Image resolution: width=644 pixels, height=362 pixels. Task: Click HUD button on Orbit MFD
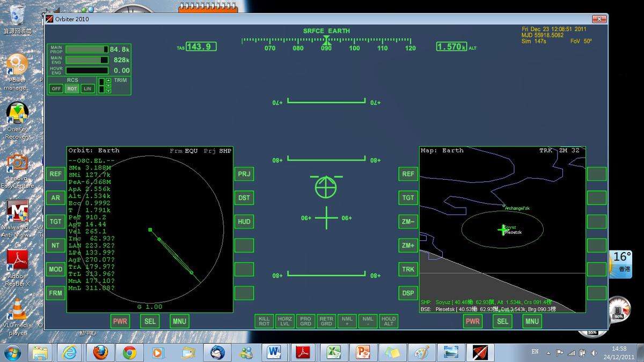tap(244, 221)
